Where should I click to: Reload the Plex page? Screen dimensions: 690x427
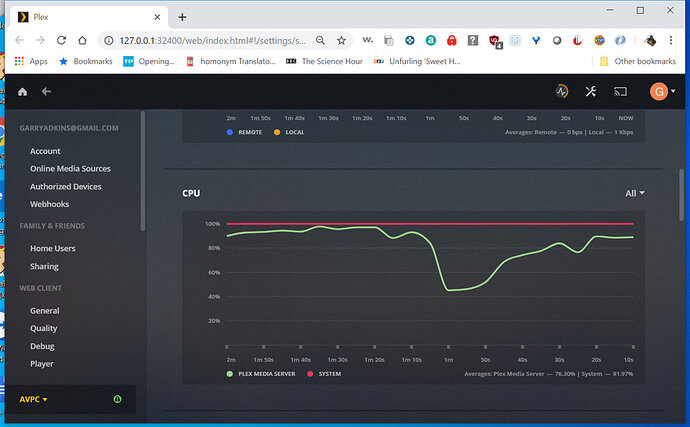tap(61, 40)
